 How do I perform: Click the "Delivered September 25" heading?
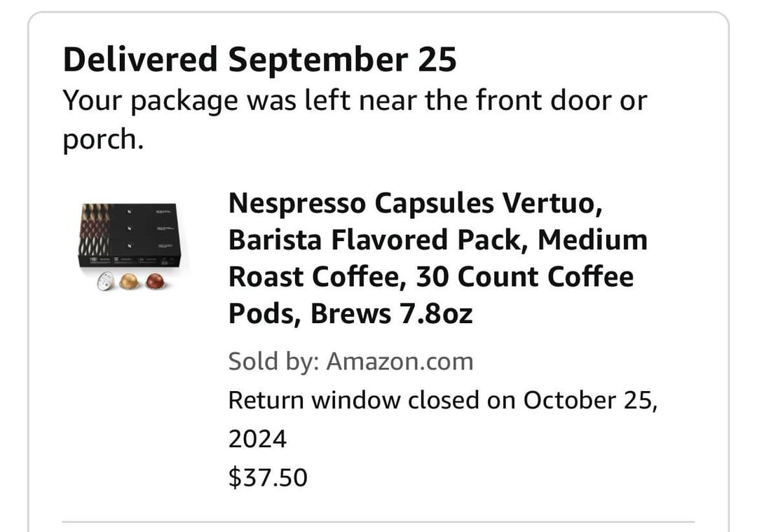point(259,60)
